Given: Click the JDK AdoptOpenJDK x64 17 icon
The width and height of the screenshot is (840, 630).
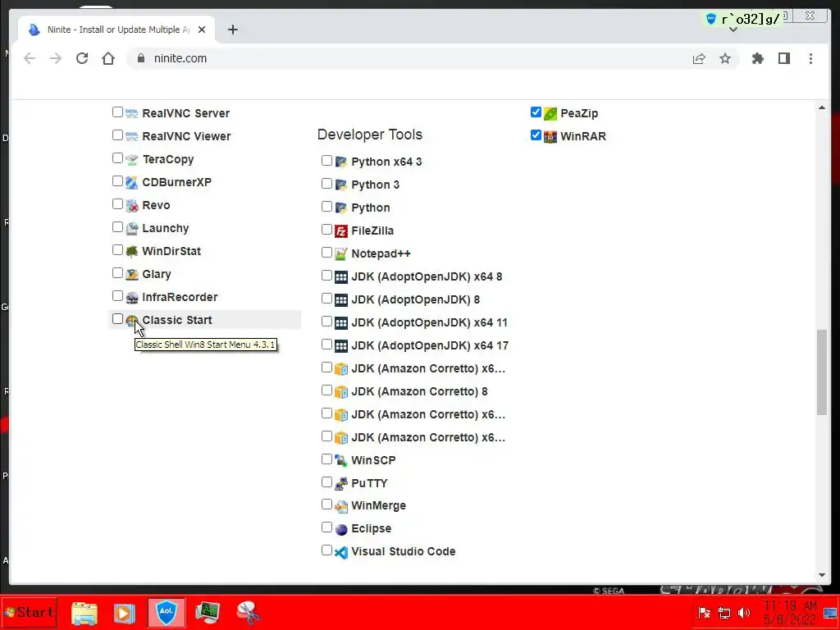Looking at the screenshot, I should click(341, 345).
